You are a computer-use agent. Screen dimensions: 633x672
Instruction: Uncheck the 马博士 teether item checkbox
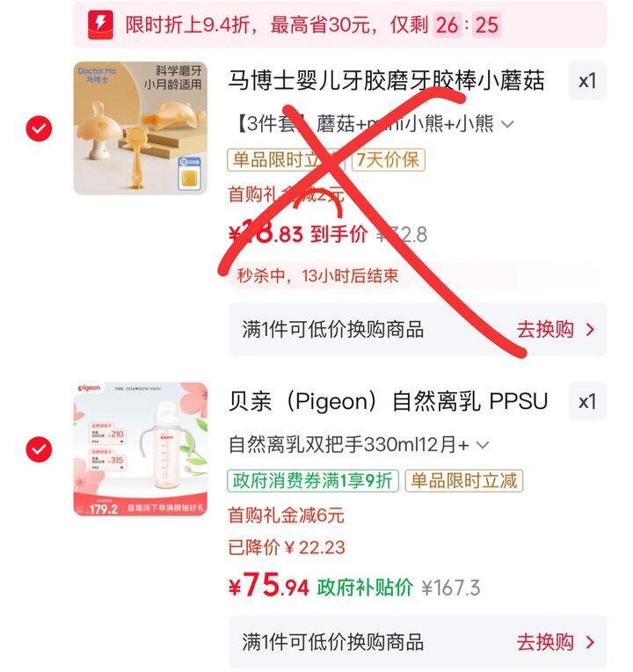(x=39, y=128)
